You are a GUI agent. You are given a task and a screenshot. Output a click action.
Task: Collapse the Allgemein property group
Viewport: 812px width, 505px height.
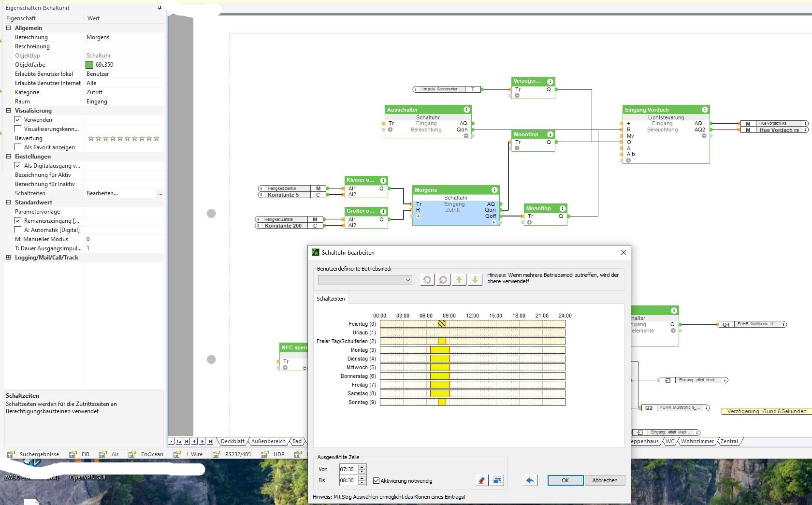(8, 28)
